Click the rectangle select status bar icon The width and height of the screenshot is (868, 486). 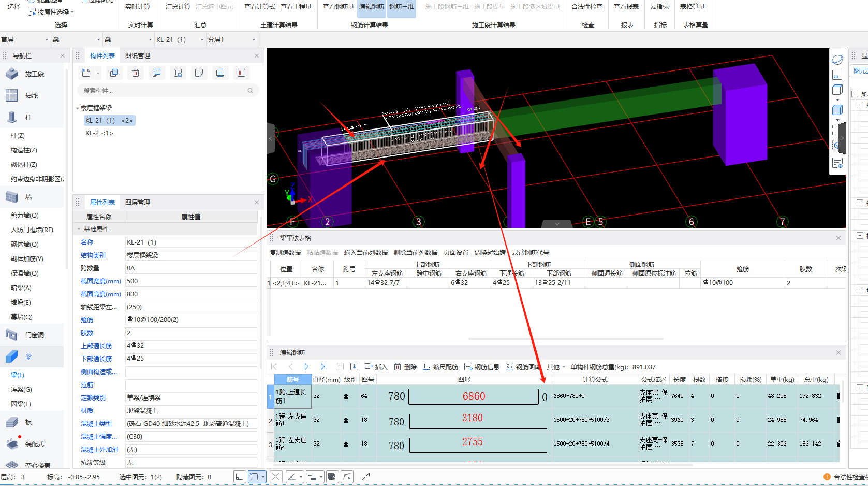click(x=254, y=477)
